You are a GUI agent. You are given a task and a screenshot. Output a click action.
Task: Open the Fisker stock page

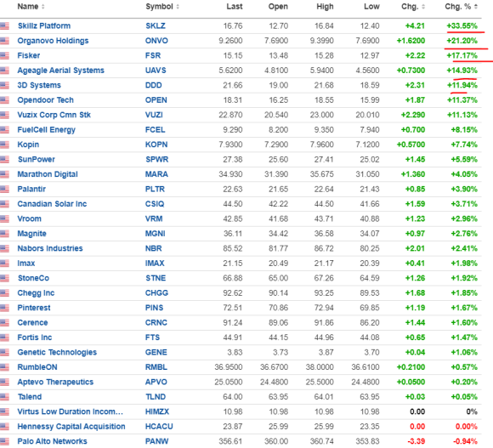click(x=29, y=55)
